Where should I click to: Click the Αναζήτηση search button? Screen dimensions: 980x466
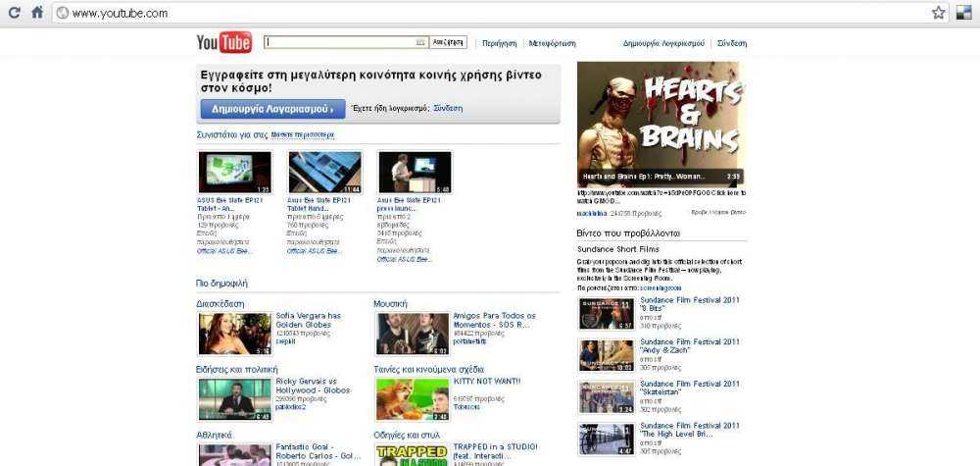(x=448, y=42)
